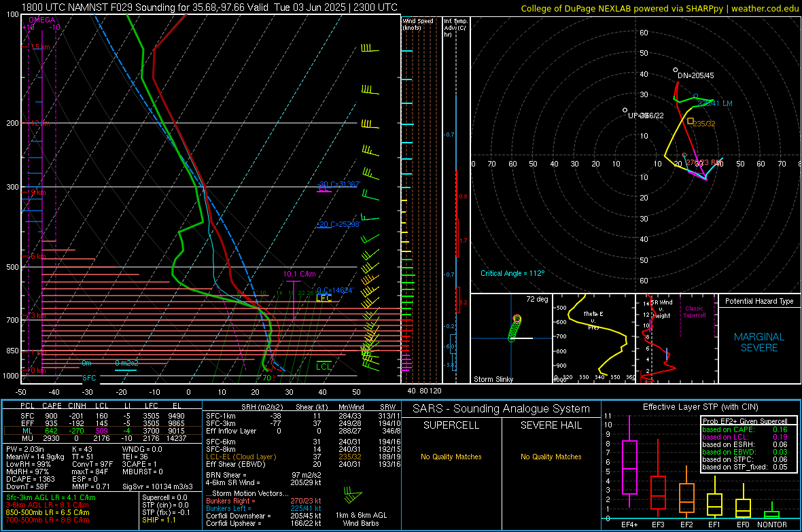Click the 10.1 C/km lapse rate label
This screenshot has width=802, height=532.
click(299, 274)
